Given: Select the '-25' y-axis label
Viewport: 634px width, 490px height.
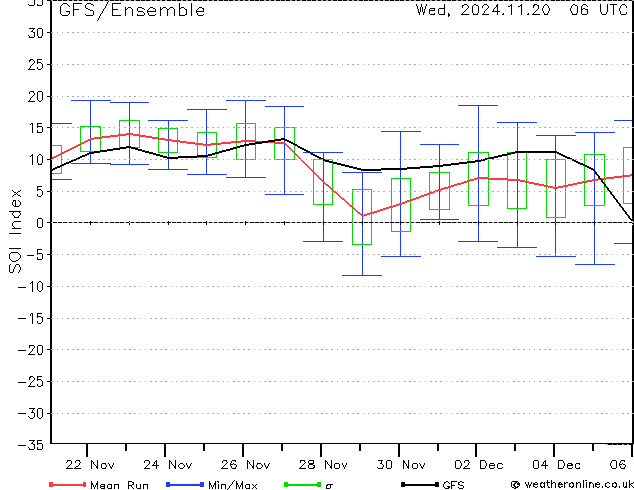Looking at the screenshot, I should point(31,381).
